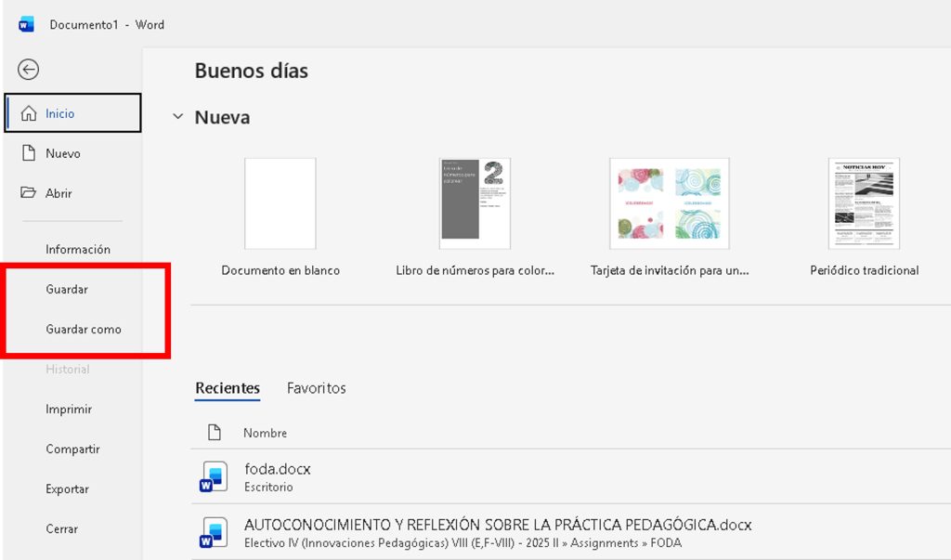Viewport: 951px width, 560px height.
Task: Open Guardar como option
Action: [84, 329]
